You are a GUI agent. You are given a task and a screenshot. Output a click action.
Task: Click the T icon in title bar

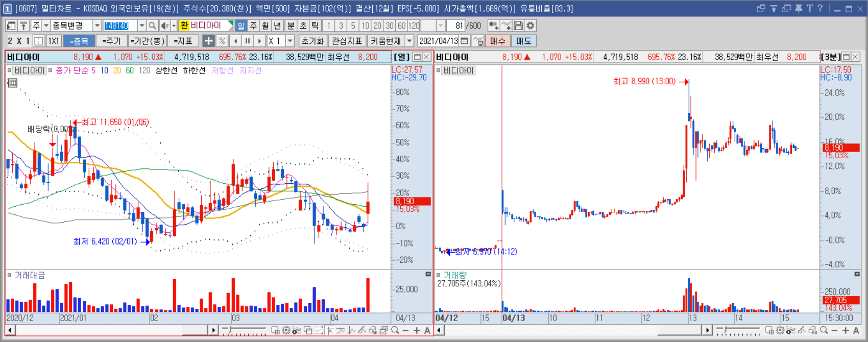[810, 8]
